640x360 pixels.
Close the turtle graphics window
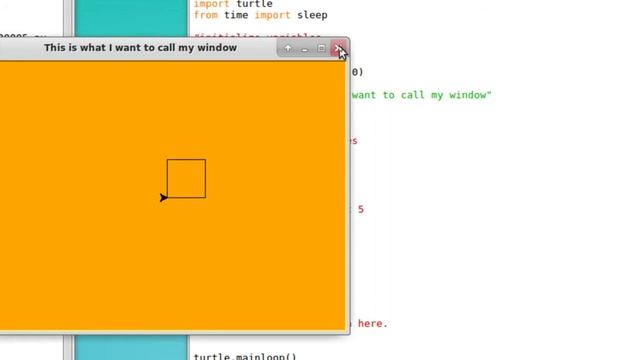338,49
